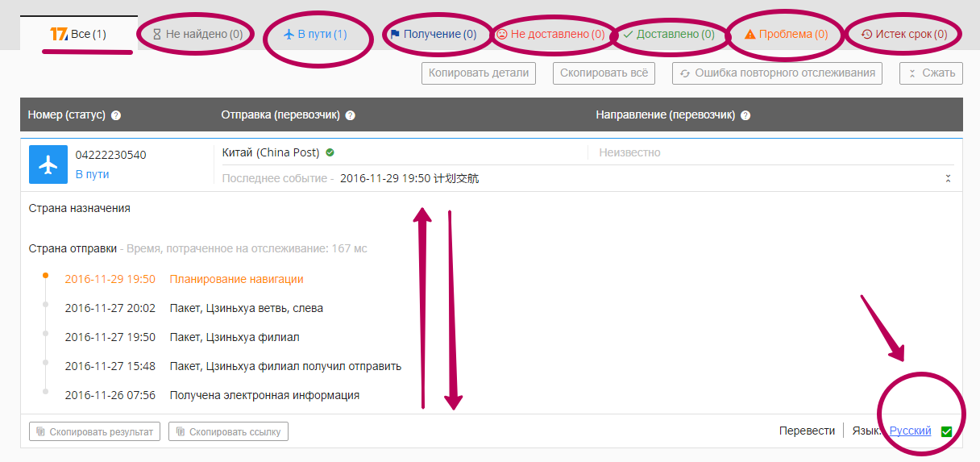Click the tracking number 04222230540

tap(111, 155)
